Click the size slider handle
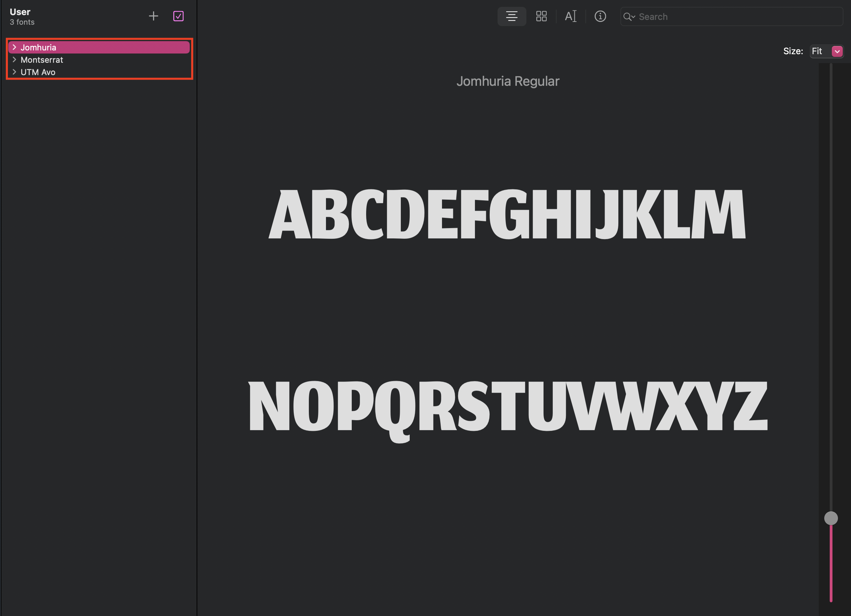Screen dimensions: 851x616 [x=831, y=518]
